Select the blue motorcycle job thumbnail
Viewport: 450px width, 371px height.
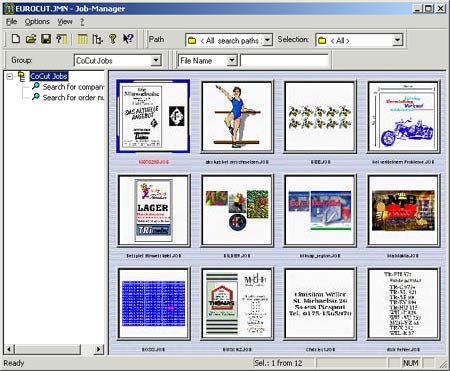404,117
